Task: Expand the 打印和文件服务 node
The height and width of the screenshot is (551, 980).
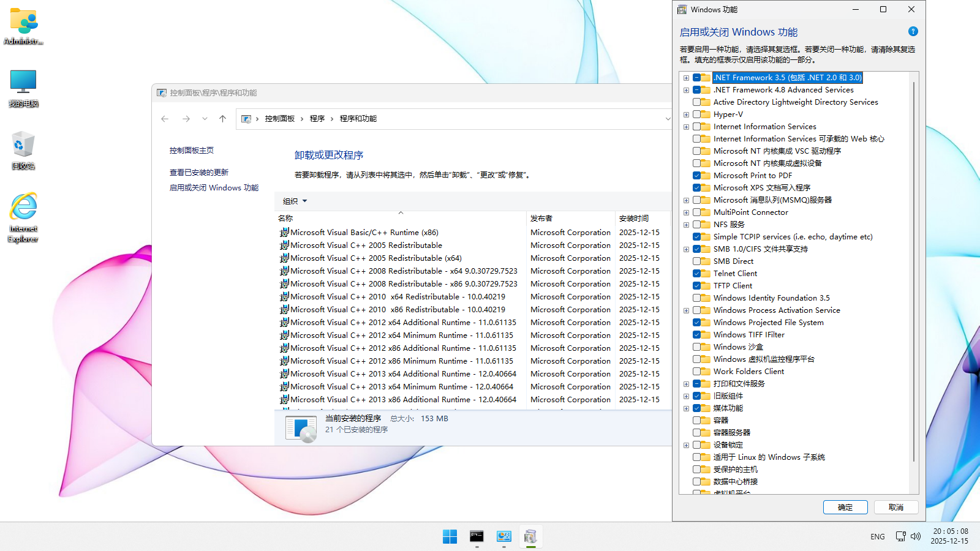Action: pos(686,384)
